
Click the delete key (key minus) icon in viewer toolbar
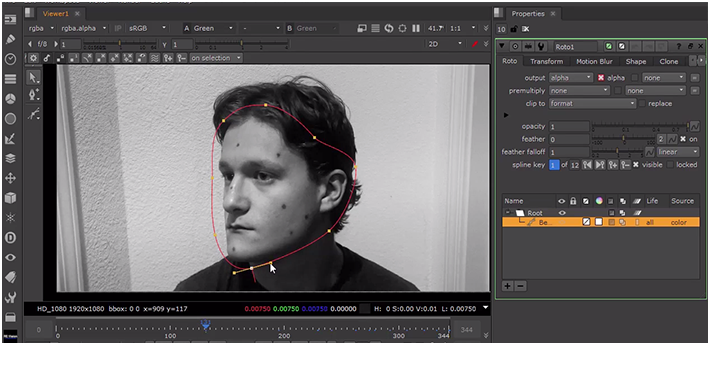tap(181, 58)
